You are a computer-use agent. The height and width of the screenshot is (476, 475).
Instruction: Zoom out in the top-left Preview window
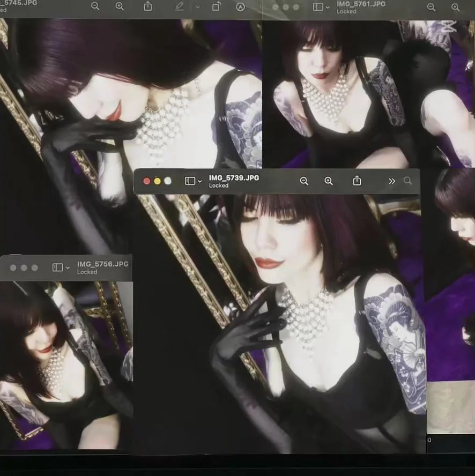click(95, 6)
